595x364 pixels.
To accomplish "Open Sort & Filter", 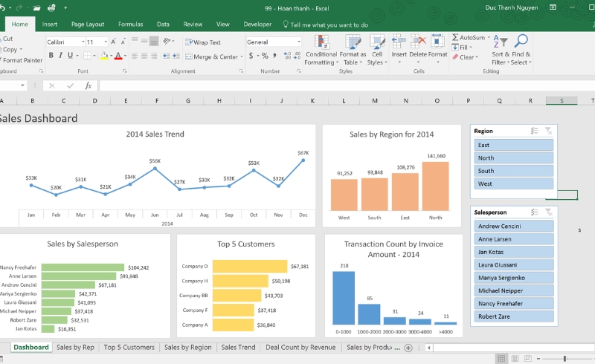I will click(500, 50).
